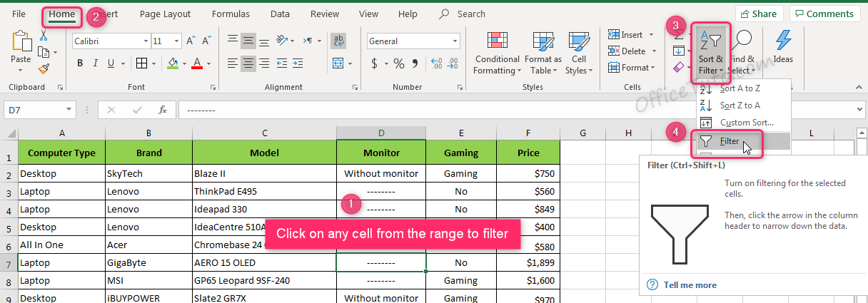Click Format cells button
This screenshot has width=868, height=303.
(631, 68)
